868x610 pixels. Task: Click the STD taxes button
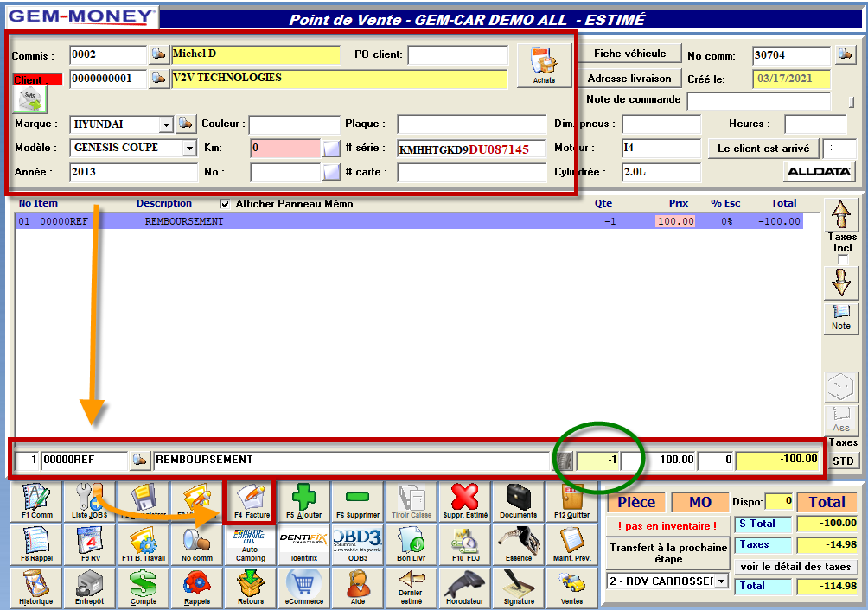coord(843,461)
